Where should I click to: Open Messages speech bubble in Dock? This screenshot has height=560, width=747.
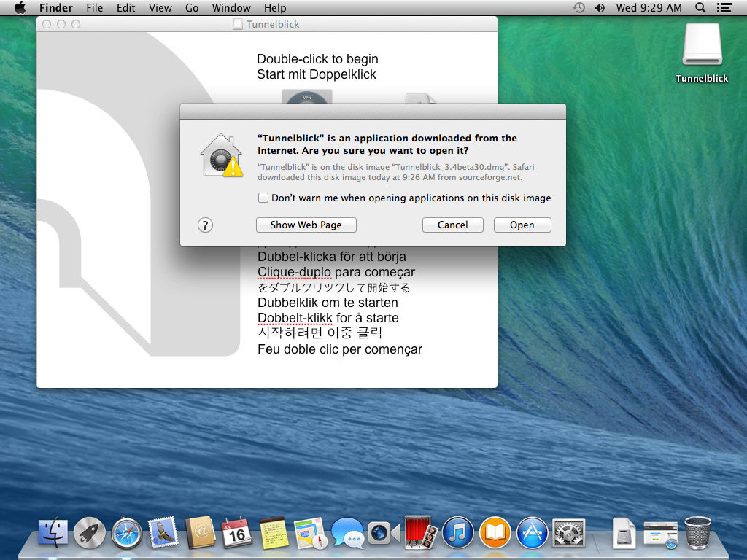[x=347, y=532]
